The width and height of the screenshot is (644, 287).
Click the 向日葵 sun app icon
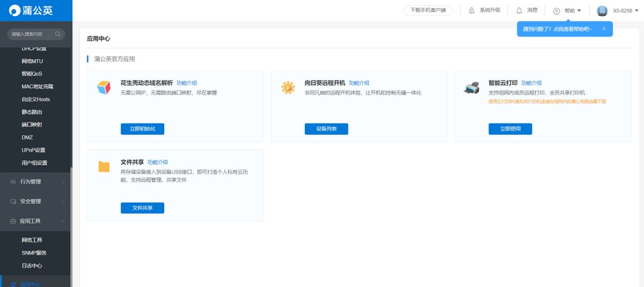point(288,87)
